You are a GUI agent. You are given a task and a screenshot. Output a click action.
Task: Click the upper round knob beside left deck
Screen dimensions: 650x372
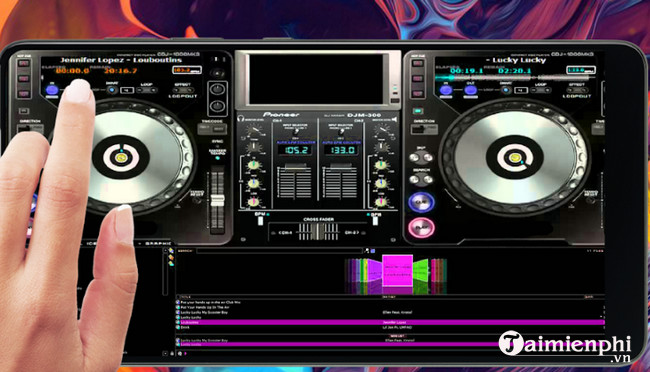point(217,89)
